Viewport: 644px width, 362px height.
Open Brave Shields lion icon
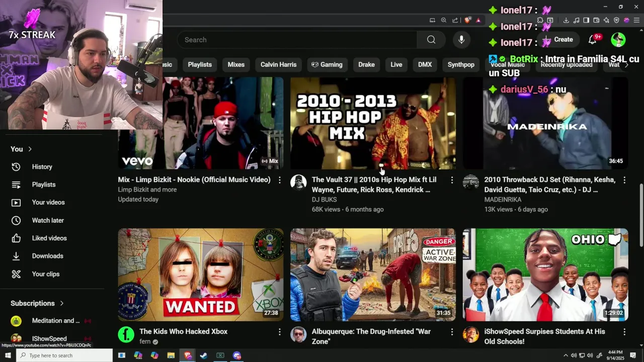coord(467,20)
